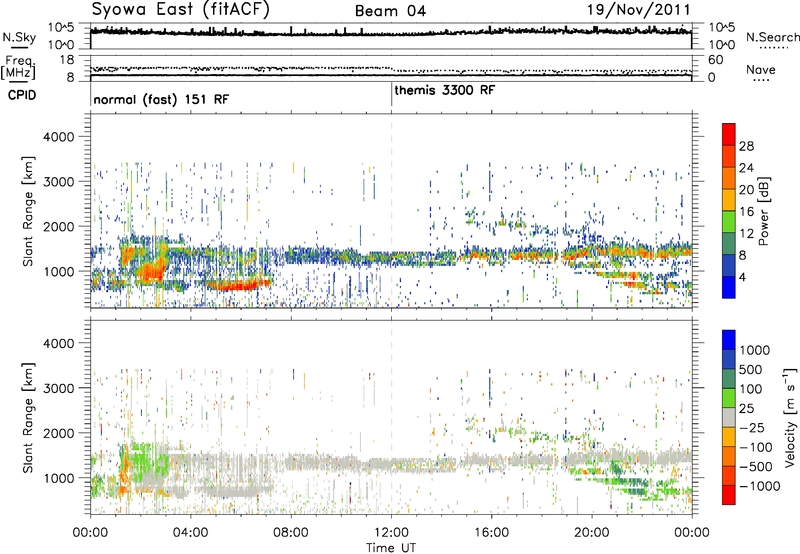The height and width of the screenshot is (554, 800).
Task: Click the 2000 tick on power panel
Action: (58, 226)
